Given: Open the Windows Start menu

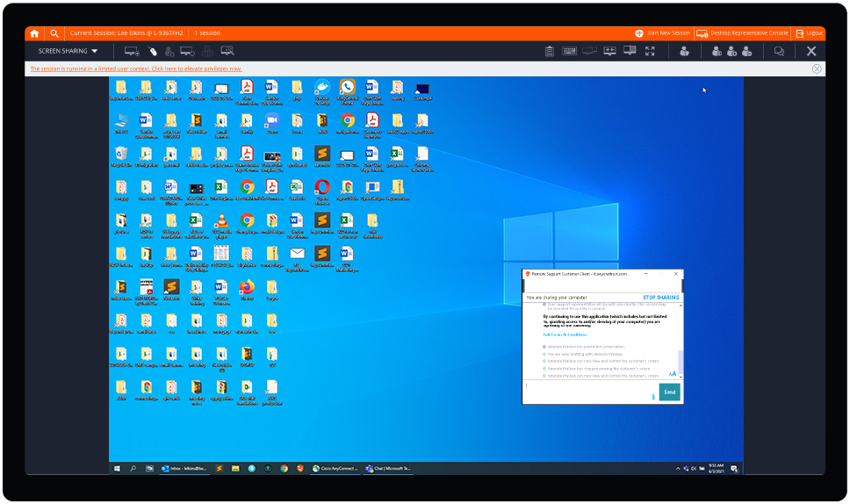Looking at the screenshot, I should pos(117,469).
